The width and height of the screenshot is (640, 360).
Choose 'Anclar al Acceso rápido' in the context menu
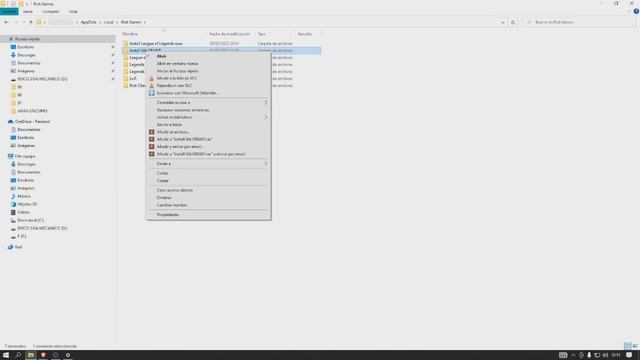tap(178, 71)
